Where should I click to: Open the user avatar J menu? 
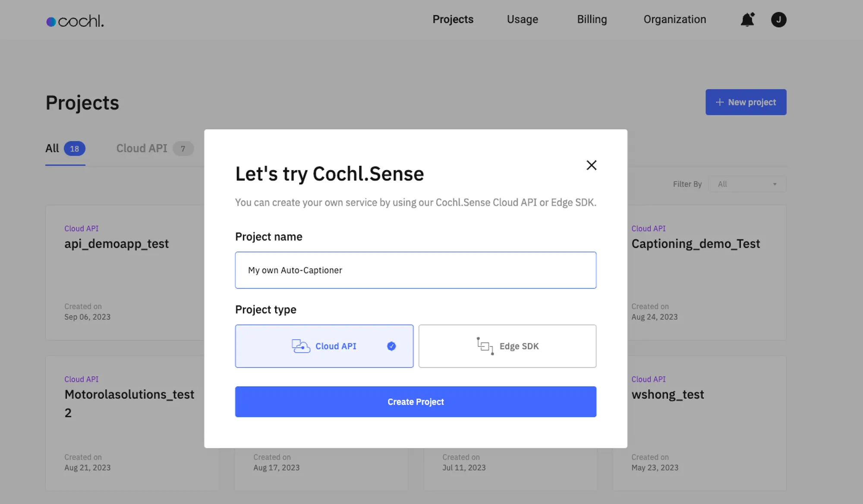[778, 19]
